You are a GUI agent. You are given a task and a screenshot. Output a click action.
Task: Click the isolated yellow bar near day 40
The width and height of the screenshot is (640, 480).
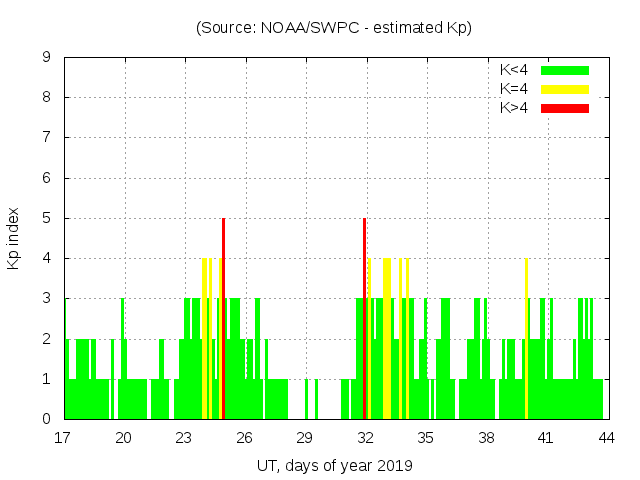(x=526, y=338)
